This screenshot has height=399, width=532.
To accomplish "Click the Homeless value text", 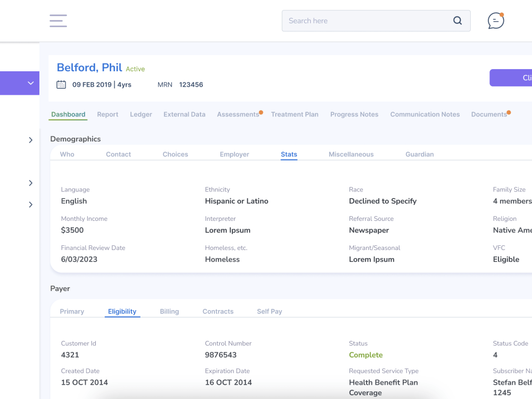I will [222, 259].
